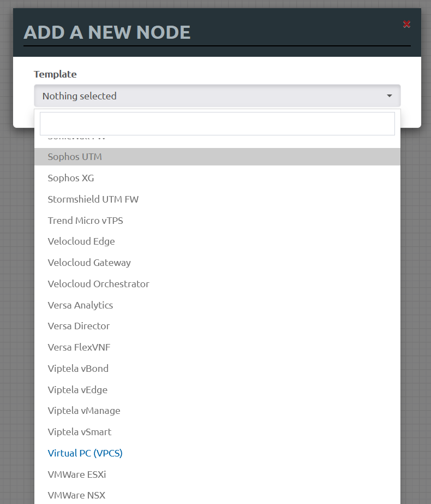This screenshot has width=431, height=504.
Task: Close the Add a New Node dialog
Action: click(x=406, y=24)
